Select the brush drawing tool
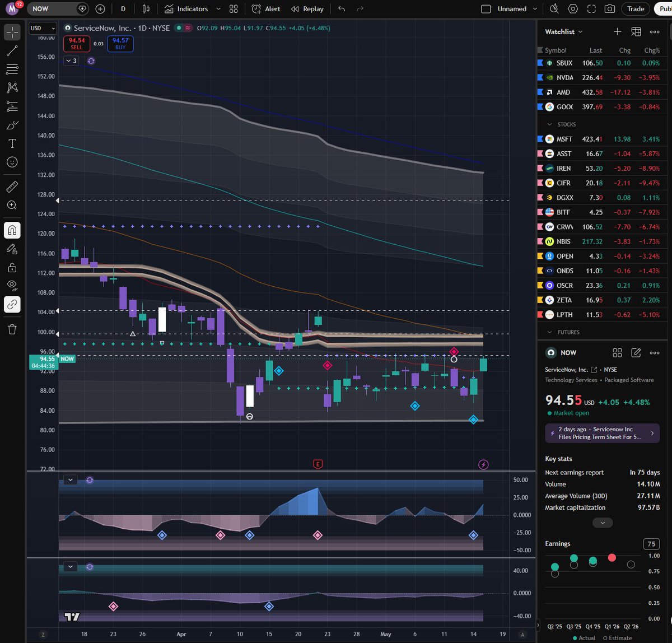 click(x=12, y=125)
